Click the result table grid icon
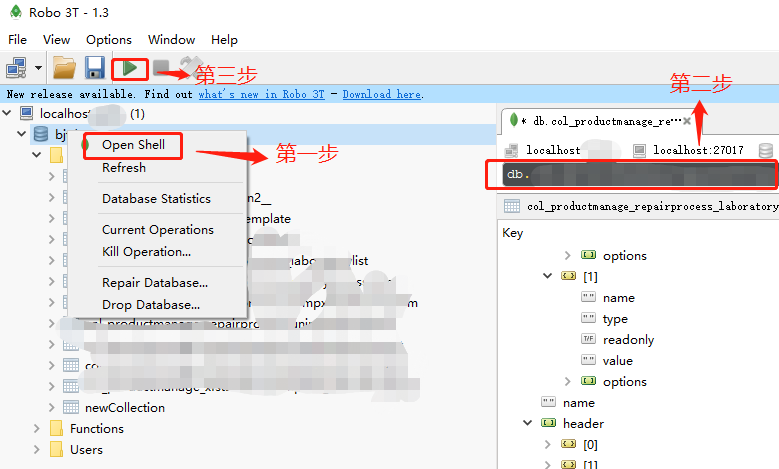 point(512,206)
